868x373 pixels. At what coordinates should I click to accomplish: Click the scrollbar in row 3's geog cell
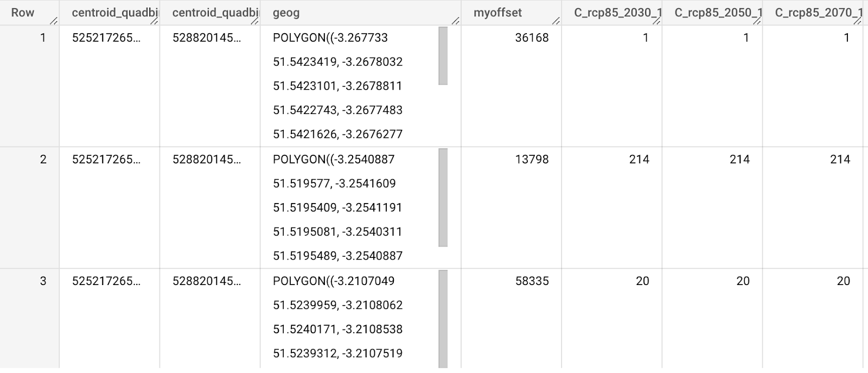pyautogui.click(x=443, y=319)
